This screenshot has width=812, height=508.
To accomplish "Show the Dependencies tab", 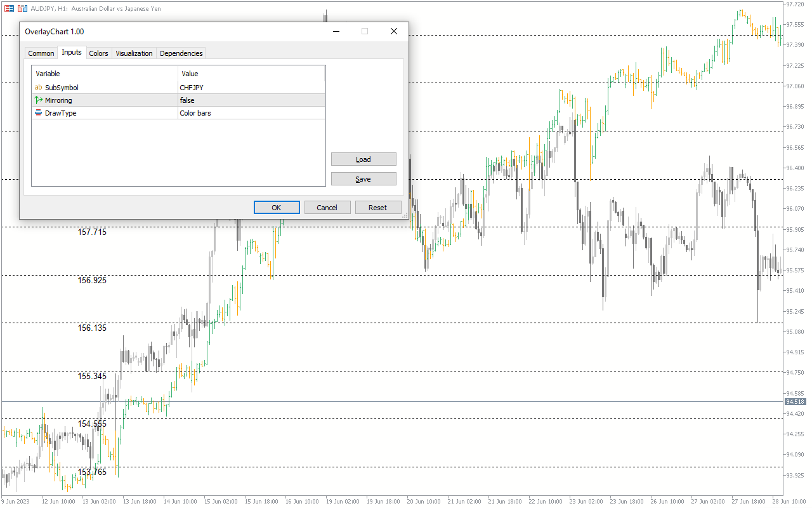I will (x=181, y=53).
